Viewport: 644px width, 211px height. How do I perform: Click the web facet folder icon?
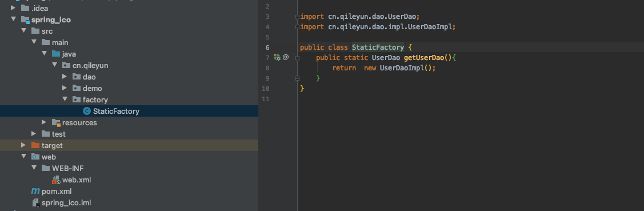[35, 157]
